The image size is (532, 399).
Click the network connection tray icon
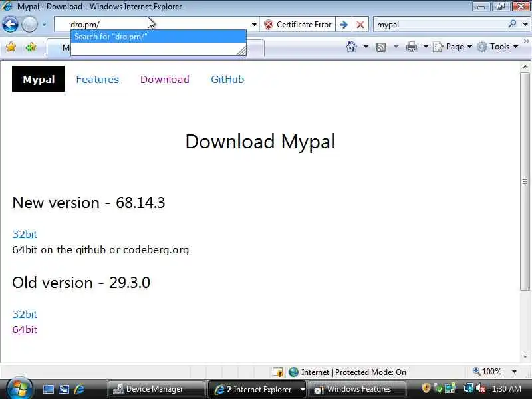[469, 388]
